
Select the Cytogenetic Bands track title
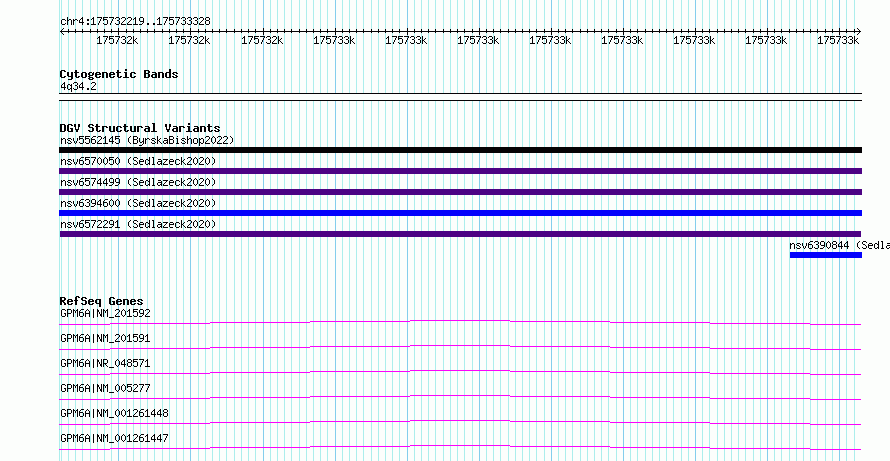click(x=119, y=74)
